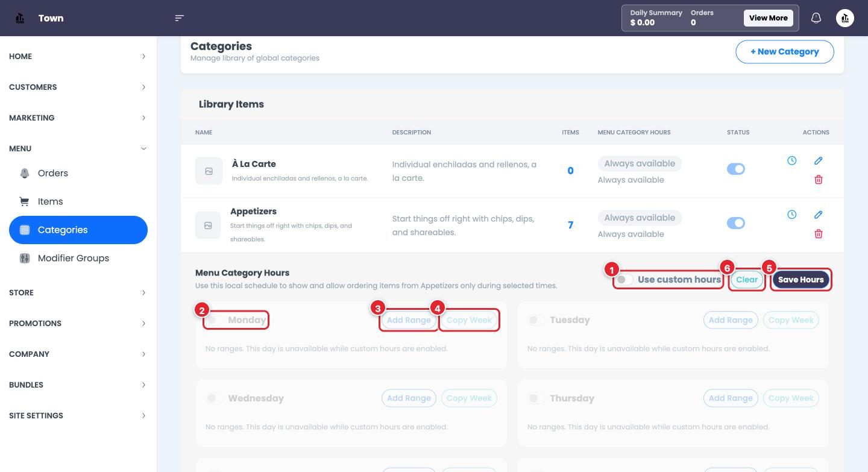Click the notification bell icon
Screen dimensions: 868x472
point(816,18)
